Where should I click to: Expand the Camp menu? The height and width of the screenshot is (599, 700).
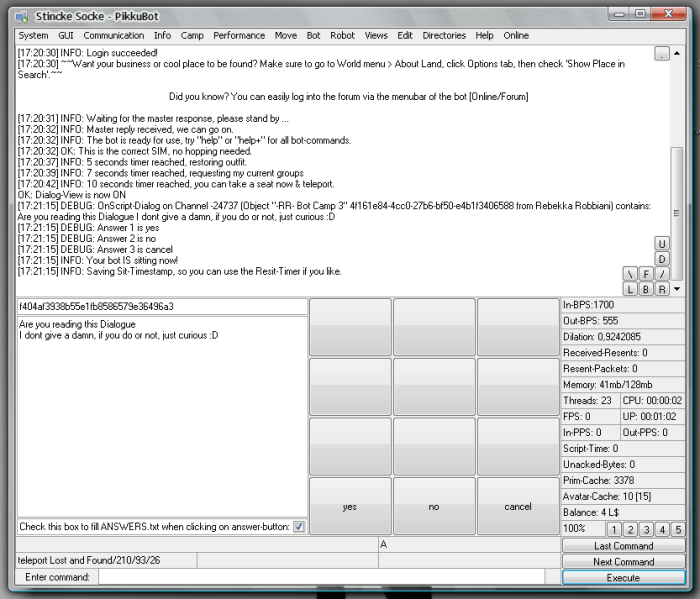[x=192, y=35]
